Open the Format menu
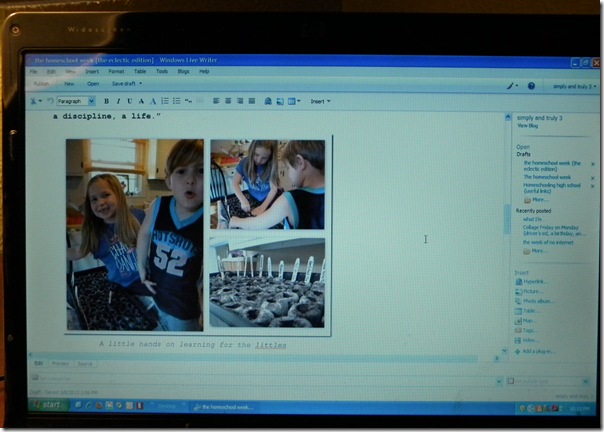The width and height of the screenshot is (604, 432). click(116, 72)
